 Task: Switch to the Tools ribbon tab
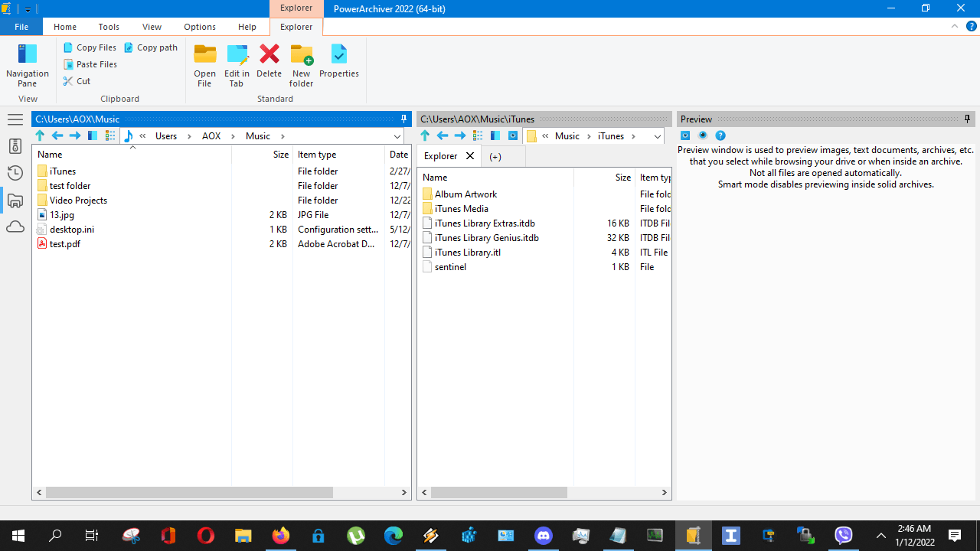[x=109, y=27]
